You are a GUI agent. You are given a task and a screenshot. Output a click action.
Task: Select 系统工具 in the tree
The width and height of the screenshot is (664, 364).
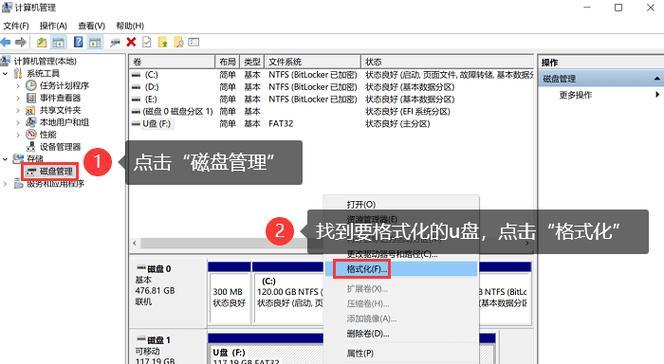(43, 74)
